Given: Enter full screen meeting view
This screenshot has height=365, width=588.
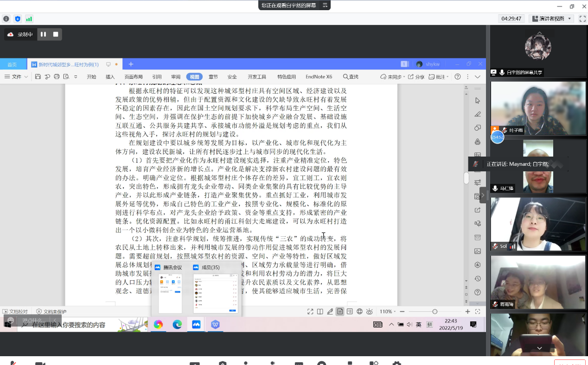Looking at the screenshot, I should (582, 19).
